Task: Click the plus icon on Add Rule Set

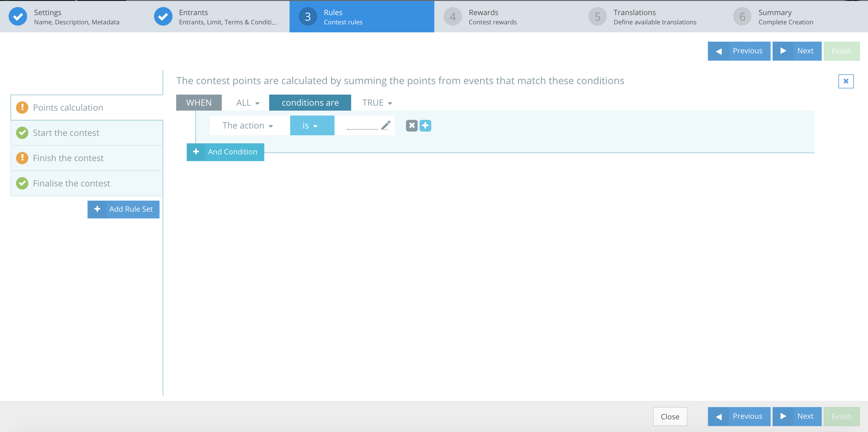Action: pyautogui.click(x=97, y=209)
